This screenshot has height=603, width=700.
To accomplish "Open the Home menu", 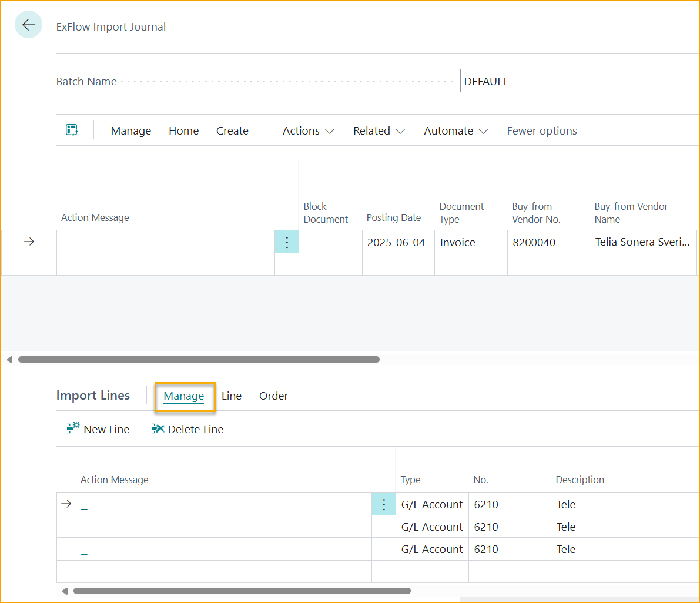I will [x=183, y=130].
